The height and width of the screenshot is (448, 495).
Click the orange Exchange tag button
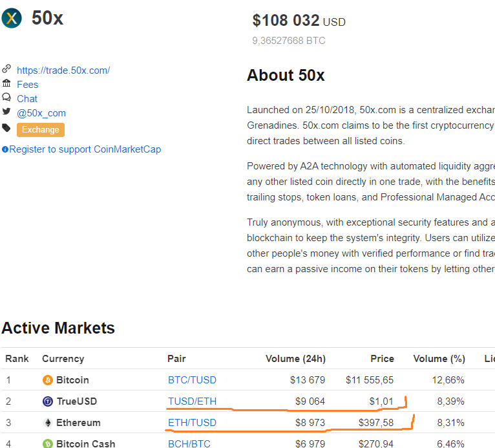[41, 130]
